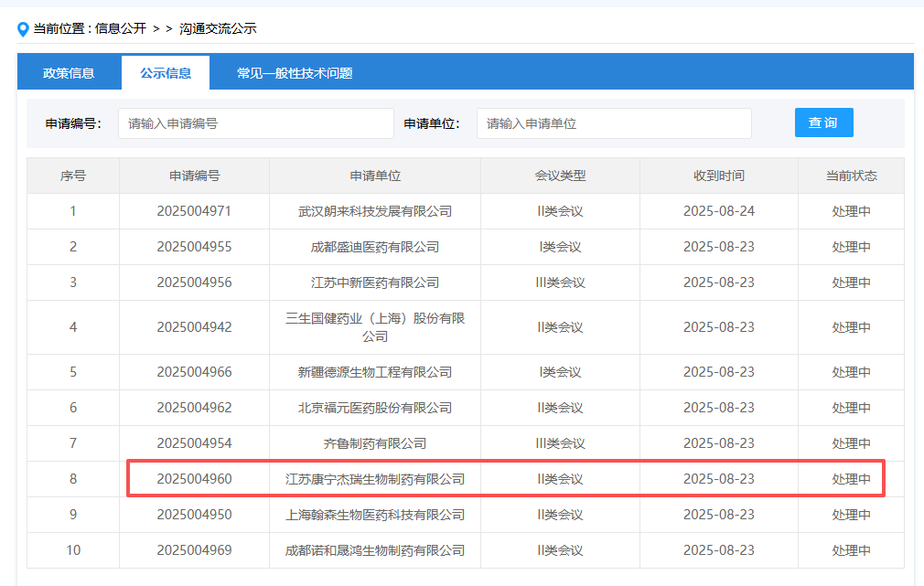Select application number 2025004950
Screen dimensions: 924x586
pyautogui.click(x=195, y=515)
